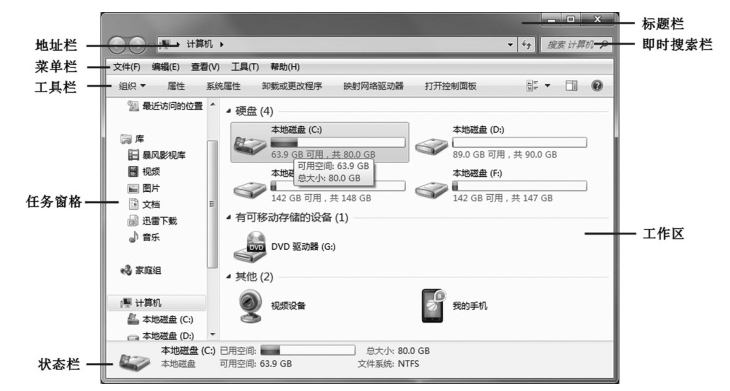
Task: Click the D: drive capacity bar
Action: click(520, 142)
